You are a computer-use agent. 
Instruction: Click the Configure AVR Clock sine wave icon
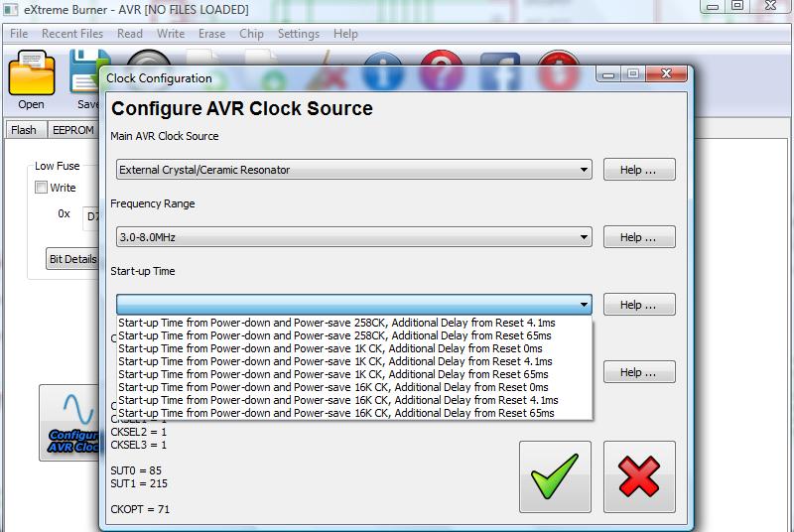pyautogui.click(x=69, y=423)
